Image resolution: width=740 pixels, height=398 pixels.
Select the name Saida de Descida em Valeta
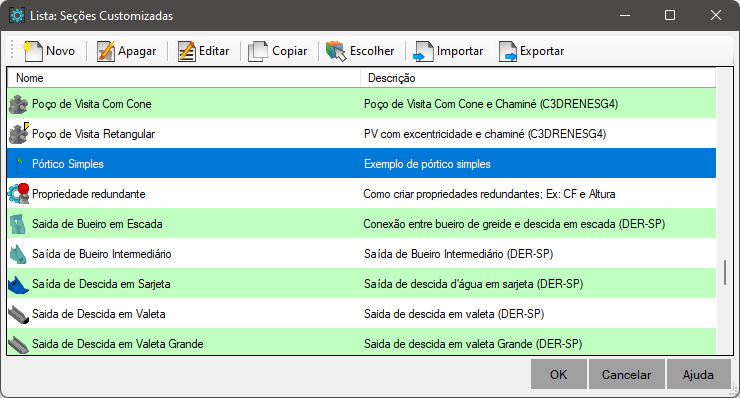[99, 314]
